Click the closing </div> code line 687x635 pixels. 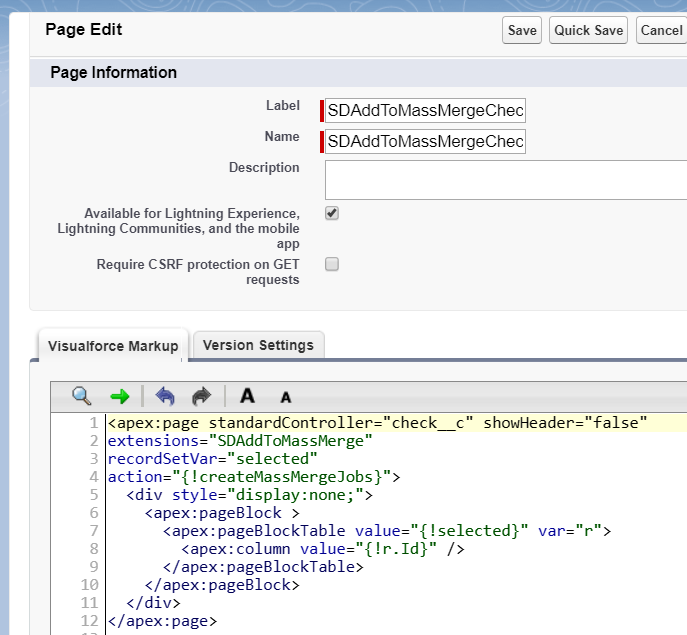pyautogui.click(x=153, y=603)
